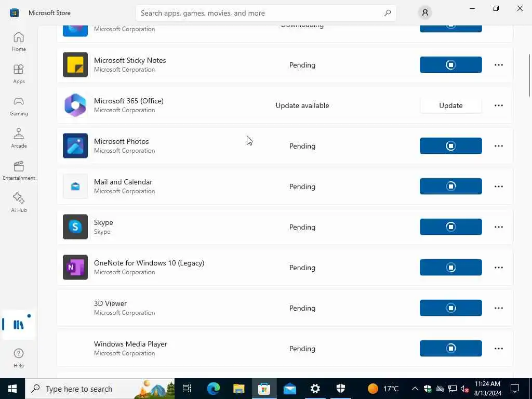Click the vertical scrollbar of the list
The height and width of the screenshot is (399, 532).
pyautogui.click(x=529, y=75)
